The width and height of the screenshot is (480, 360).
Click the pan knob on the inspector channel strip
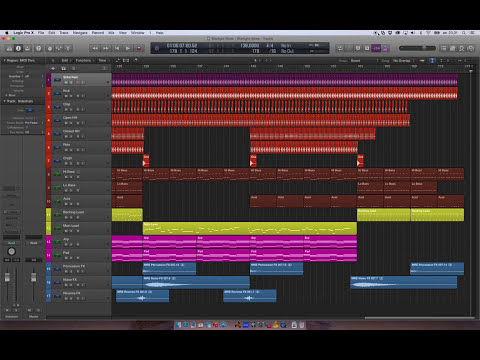[x=11, y=251]
